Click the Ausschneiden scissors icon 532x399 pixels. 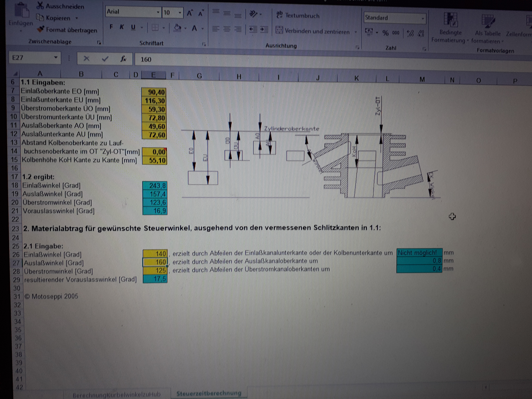coord(40,5)
